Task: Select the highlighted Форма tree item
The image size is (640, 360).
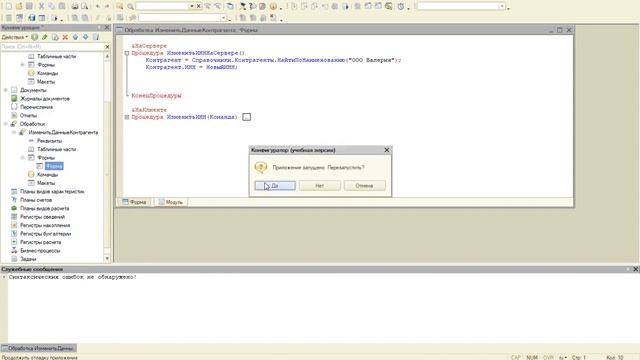Action: click(x=54, y=166)
